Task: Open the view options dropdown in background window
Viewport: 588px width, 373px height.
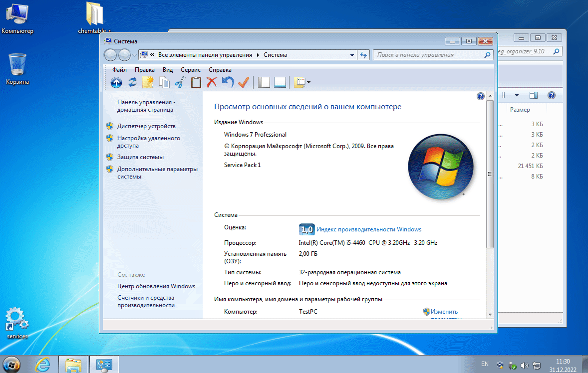Action: click(517, 95)
